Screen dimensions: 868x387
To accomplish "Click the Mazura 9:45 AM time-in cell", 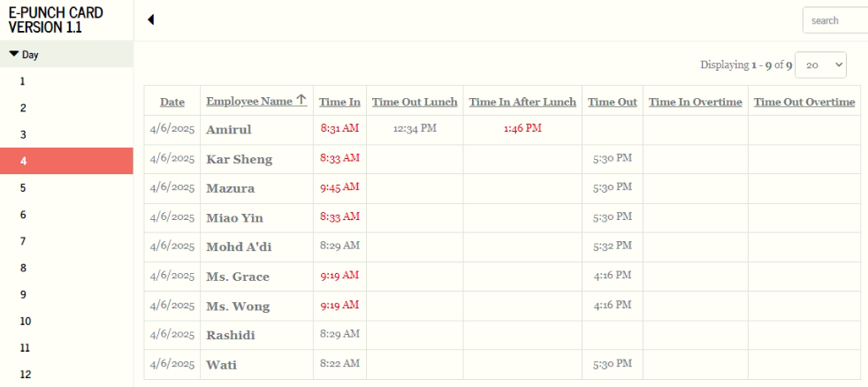I will coord(339,187).
